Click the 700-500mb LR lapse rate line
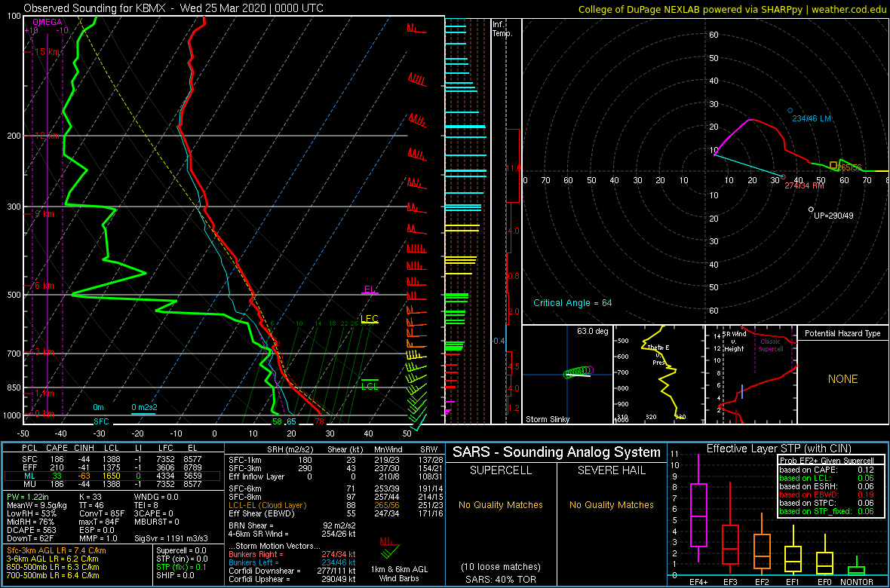The height and width of the screenshot is (588, 890). [54, 576]
